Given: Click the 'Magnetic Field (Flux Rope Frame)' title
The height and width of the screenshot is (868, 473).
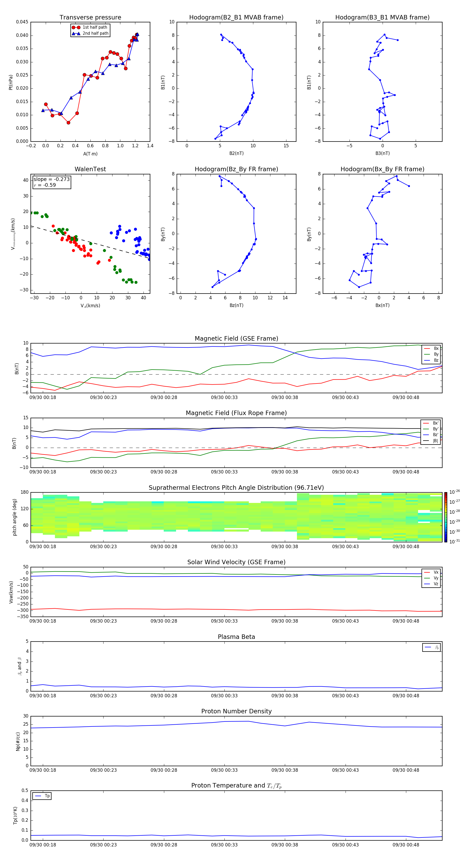Looking at the screenshot, I should [236, 413].
